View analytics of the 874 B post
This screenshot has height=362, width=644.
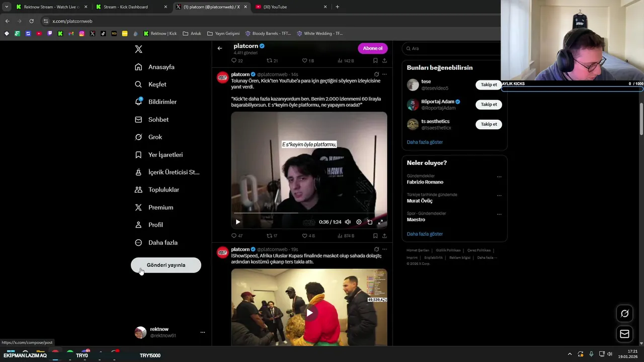pyautogui.click(x=346, y=235)
